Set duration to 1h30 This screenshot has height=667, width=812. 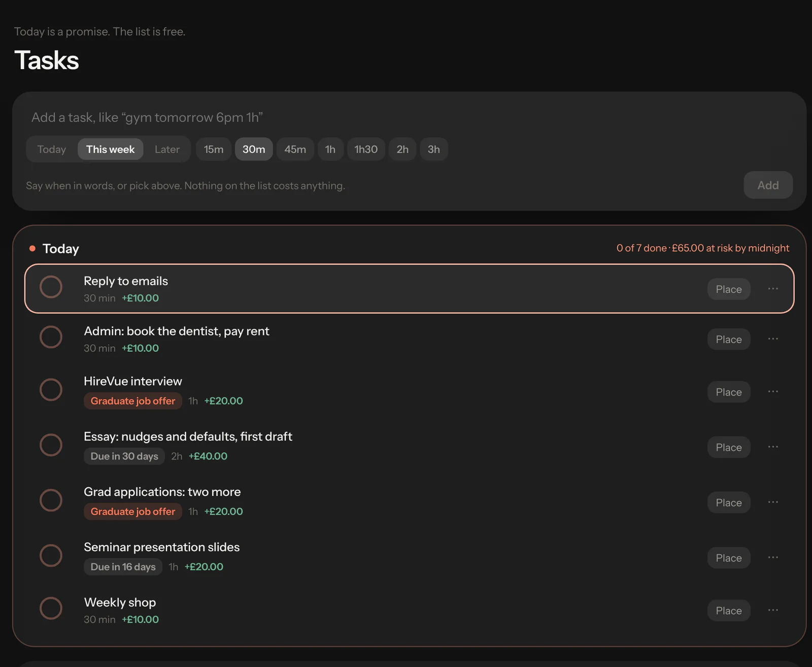(366, 149)
